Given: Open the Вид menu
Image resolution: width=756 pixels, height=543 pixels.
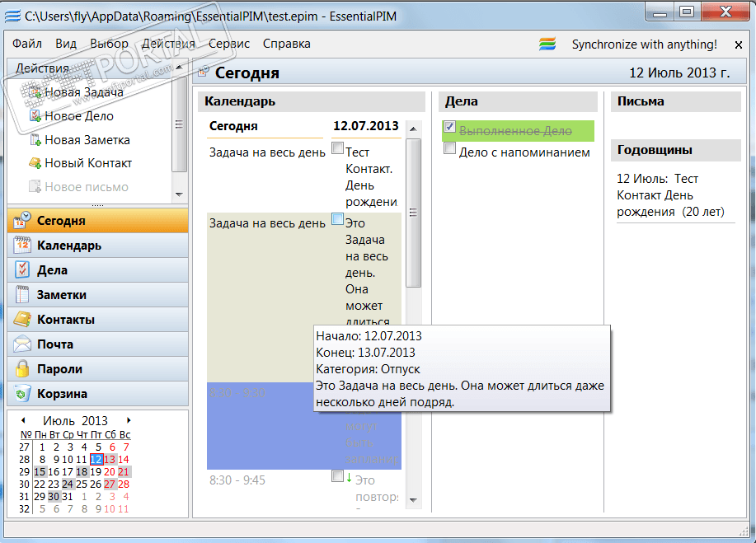Looking at the screenshot, I should tap(66, 44).
